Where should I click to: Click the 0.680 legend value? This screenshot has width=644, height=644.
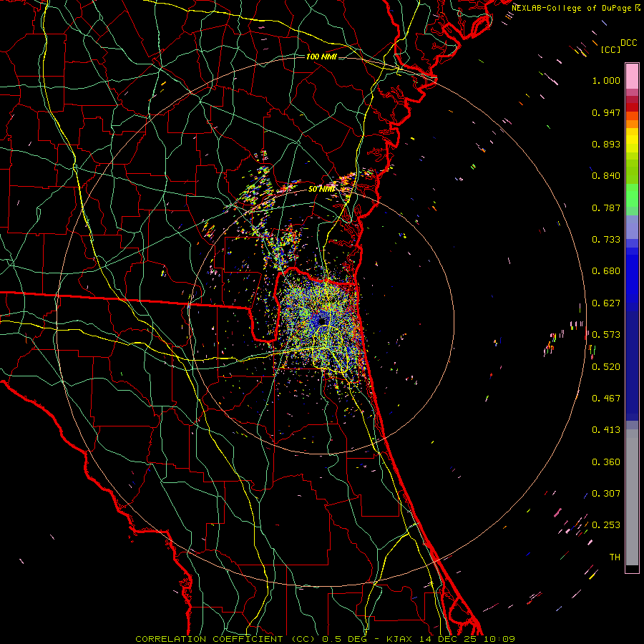point(606,271)
